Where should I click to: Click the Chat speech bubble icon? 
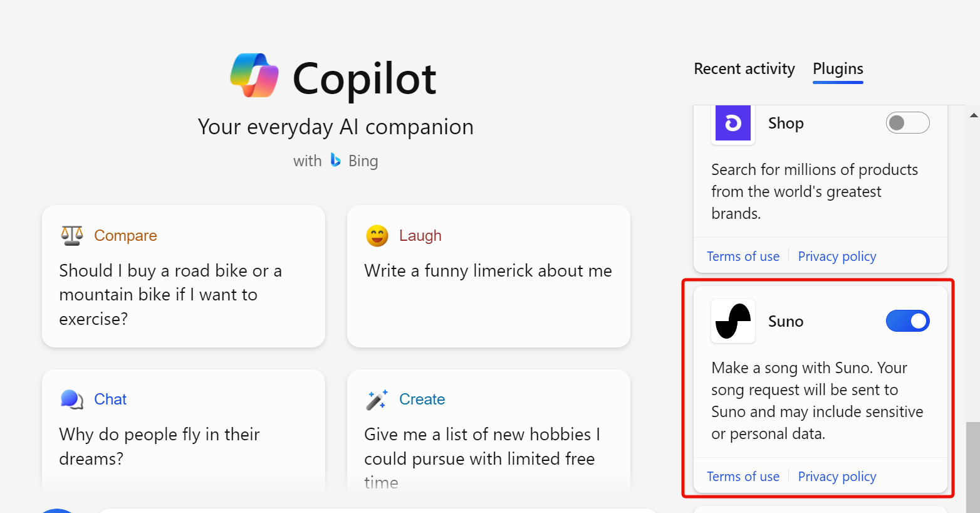click(x=71, y=398)
